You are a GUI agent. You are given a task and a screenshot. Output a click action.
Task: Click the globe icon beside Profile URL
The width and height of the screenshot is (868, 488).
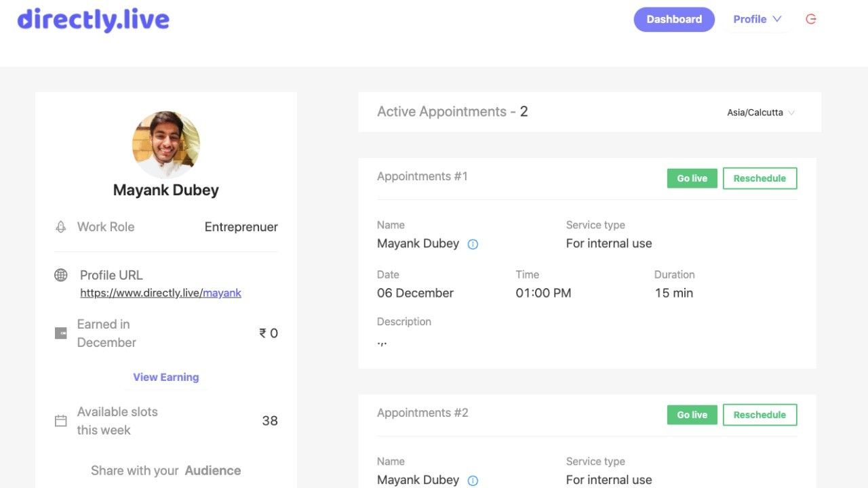click(x=61, y=275)
